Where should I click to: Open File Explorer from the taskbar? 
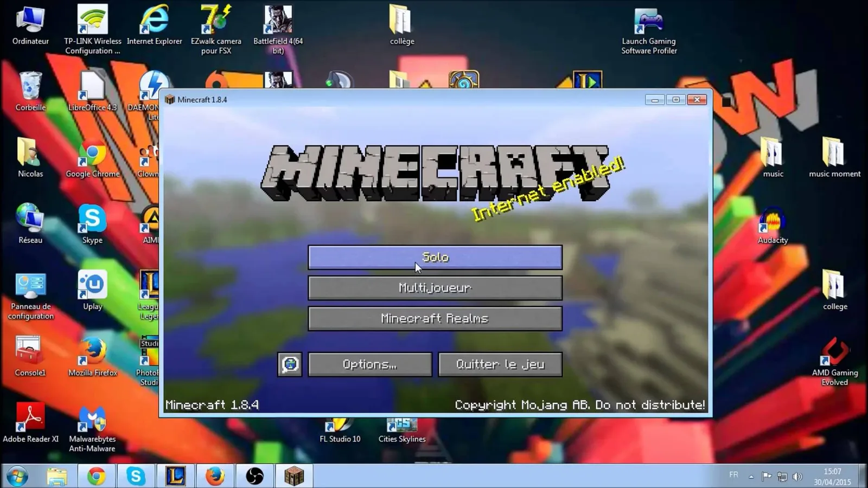(x=57, y=477)
